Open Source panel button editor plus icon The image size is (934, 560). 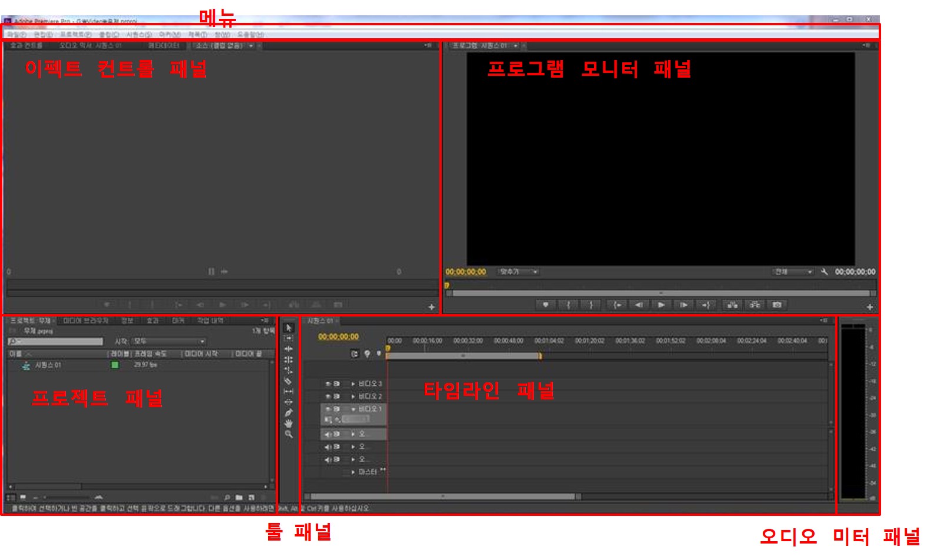click(x=432, y=307)
